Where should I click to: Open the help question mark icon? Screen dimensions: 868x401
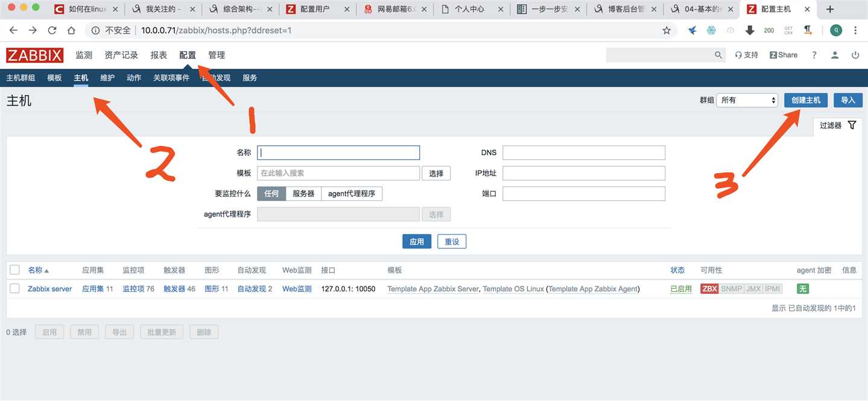[x=814, y=55]
